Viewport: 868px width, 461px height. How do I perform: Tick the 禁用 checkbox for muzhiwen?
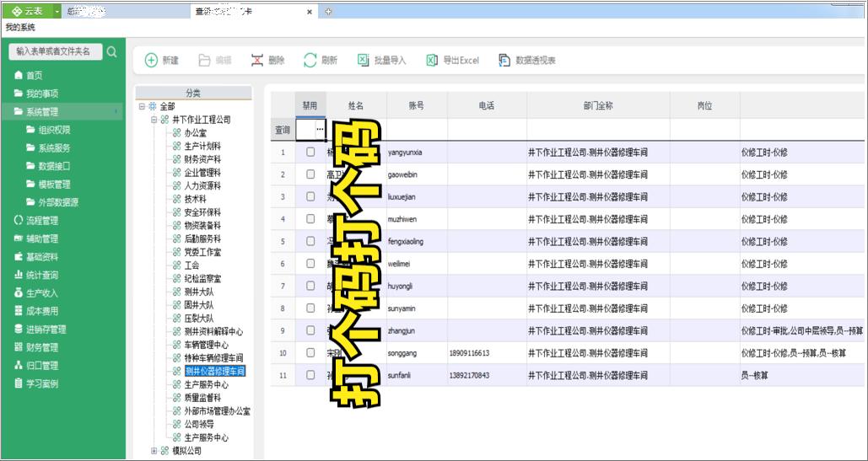(310, 219)
